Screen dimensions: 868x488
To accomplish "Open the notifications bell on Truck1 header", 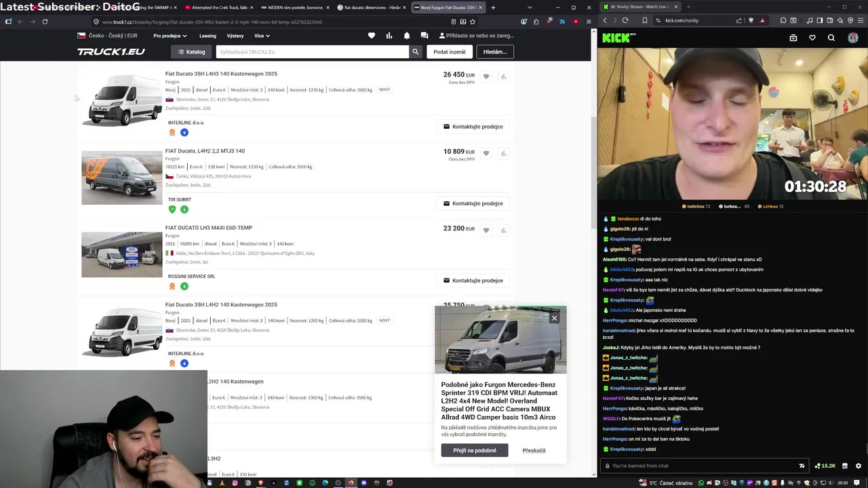I will click(407, 35).
